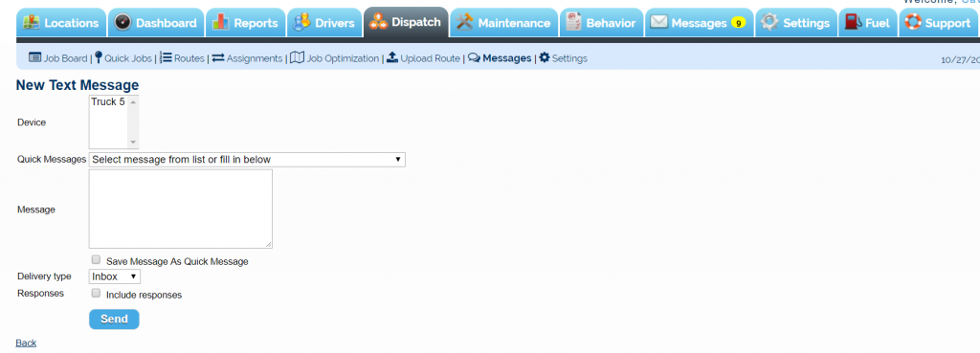The height and width of the screenshot is (353, 980).
Task: Open the Delivery type Inbox dropdown
Action: (x=115, y=276)
